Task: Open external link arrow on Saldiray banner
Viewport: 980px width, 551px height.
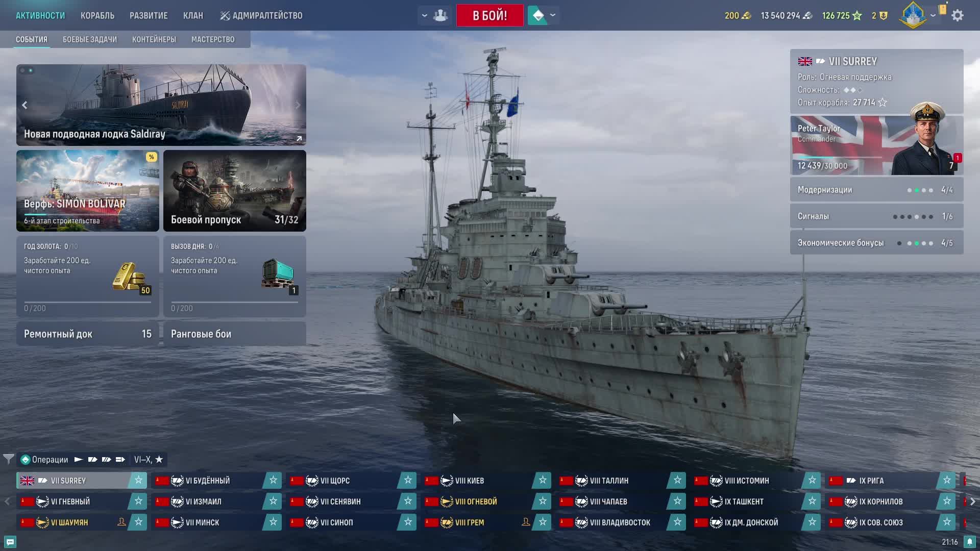Action: (299, 138)
